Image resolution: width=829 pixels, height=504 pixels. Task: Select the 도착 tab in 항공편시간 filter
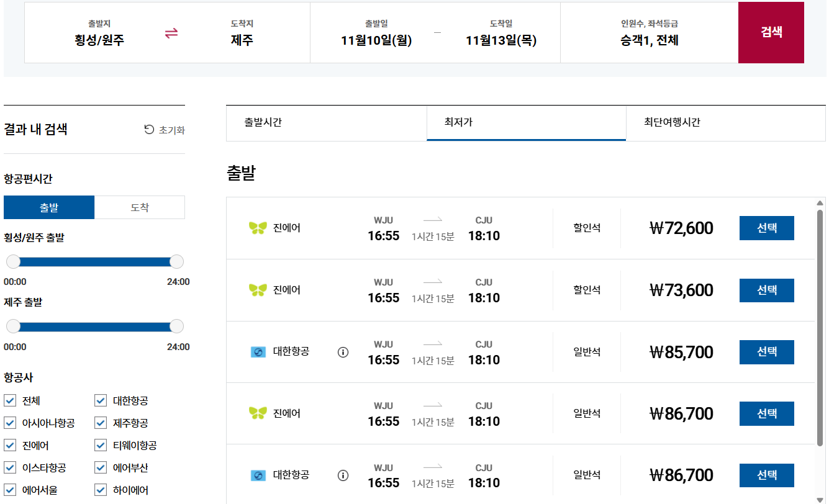[140, 208]
